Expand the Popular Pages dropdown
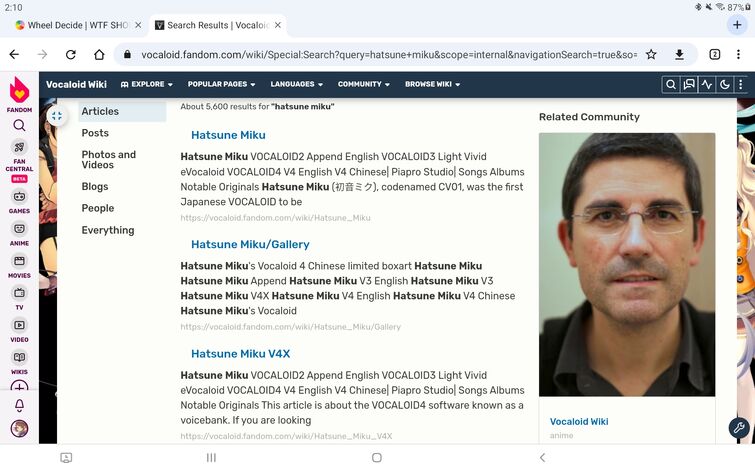Image resolution: width=755 pixels, height=472 pixels. coord(221,84)
